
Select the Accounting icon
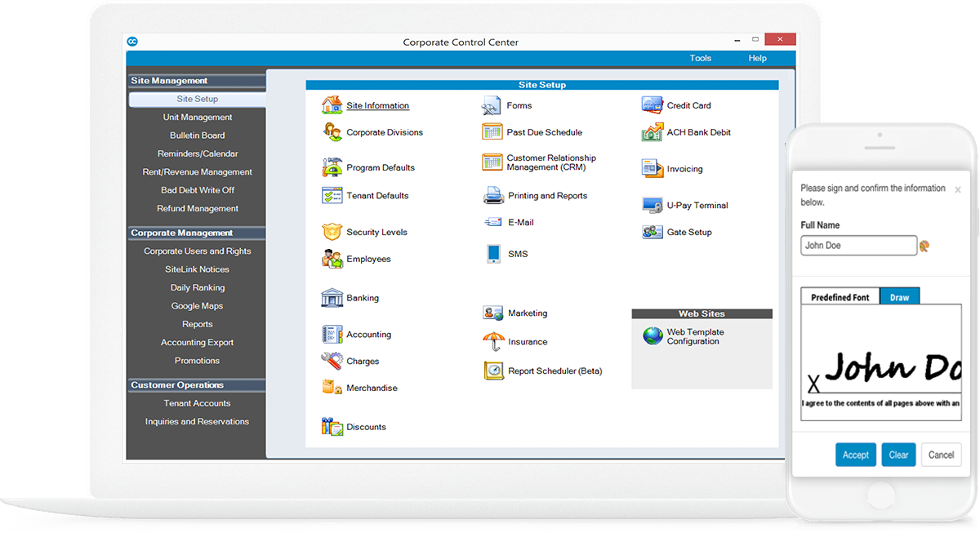tap(332, 335)
